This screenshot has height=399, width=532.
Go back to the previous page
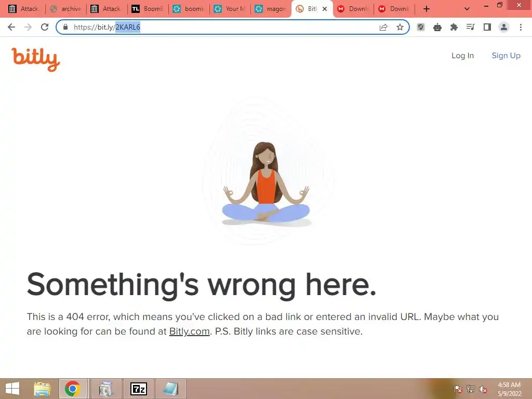[x=11, y=27]
